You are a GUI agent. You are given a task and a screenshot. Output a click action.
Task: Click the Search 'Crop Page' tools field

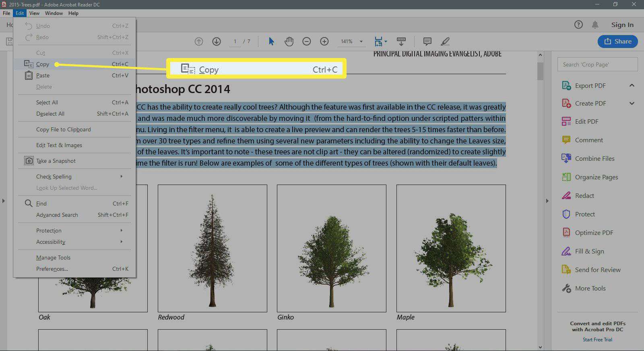tap(597, 64)
